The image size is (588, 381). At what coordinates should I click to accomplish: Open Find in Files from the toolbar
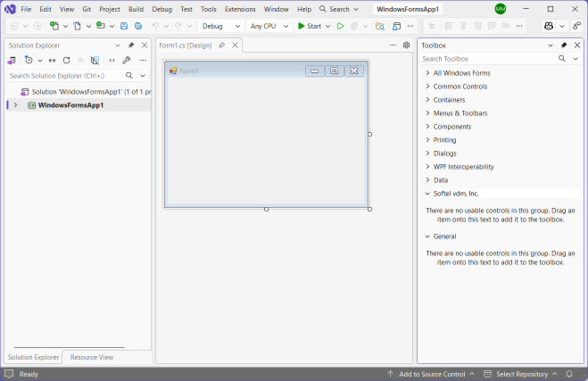pyautogui.click(x=380, y=26)
